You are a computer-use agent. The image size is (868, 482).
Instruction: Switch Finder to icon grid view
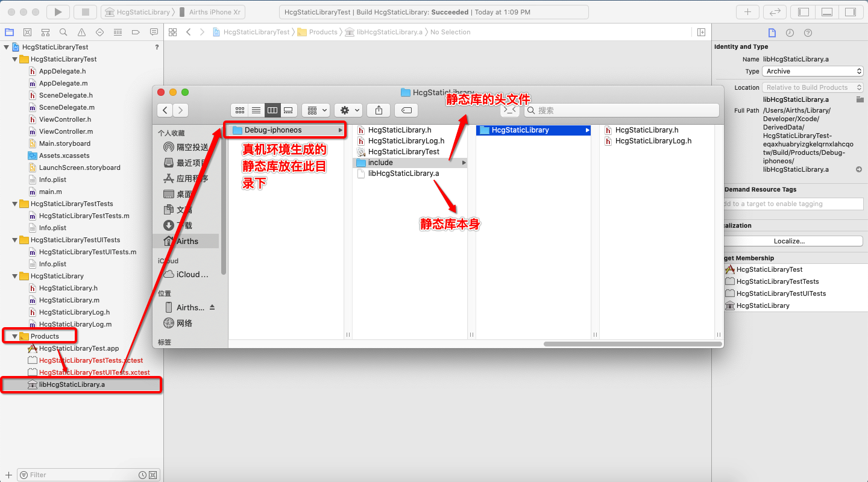(x=240, y=110)
